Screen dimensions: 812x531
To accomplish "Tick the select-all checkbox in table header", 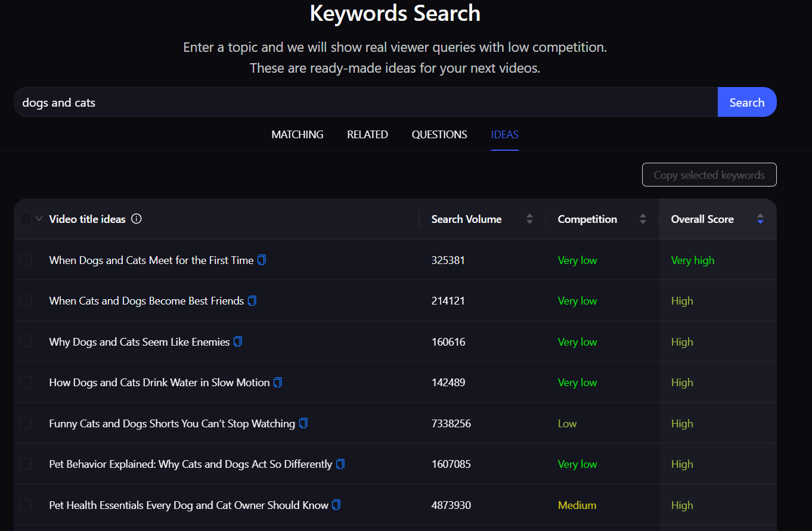I will click(26, 219).
